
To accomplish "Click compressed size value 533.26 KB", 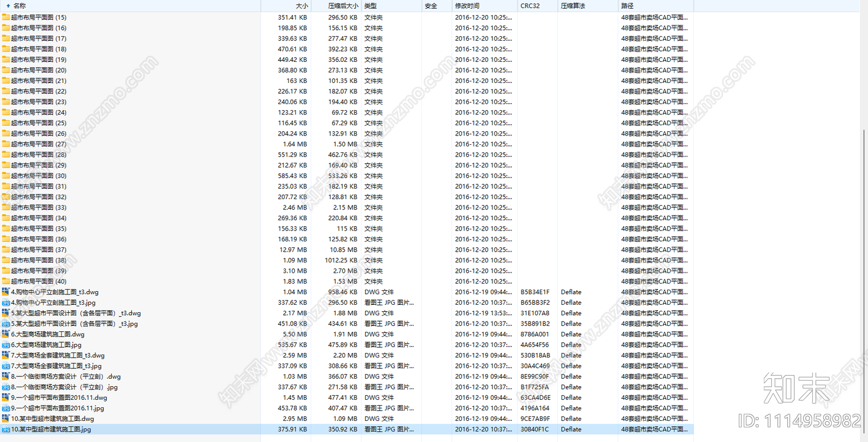I will click(343, 176).
